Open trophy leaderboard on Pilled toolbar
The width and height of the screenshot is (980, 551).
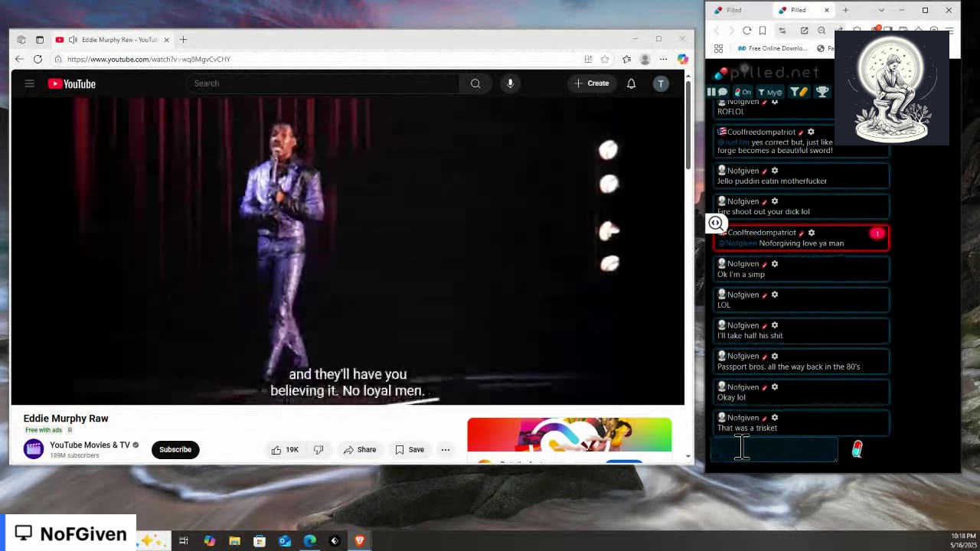[x=822, y=92]
